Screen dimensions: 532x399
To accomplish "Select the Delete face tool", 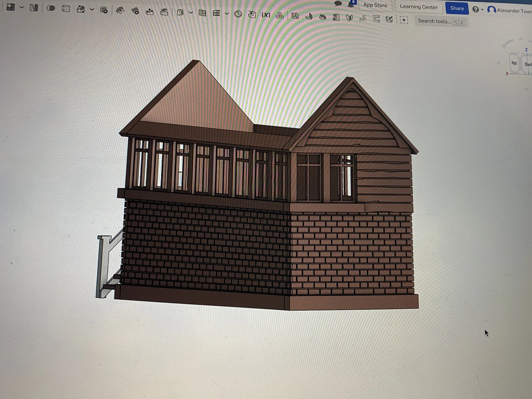I will 135,11.
